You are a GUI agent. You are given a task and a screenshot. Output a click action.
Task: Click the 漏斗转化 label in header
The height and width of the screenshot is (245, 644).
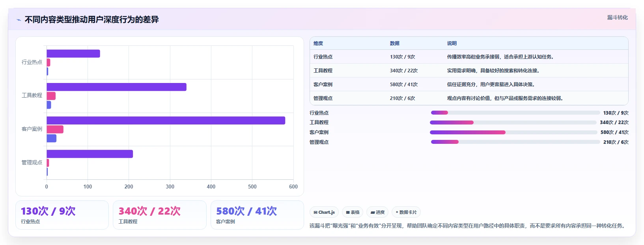[x=617, y=17]
